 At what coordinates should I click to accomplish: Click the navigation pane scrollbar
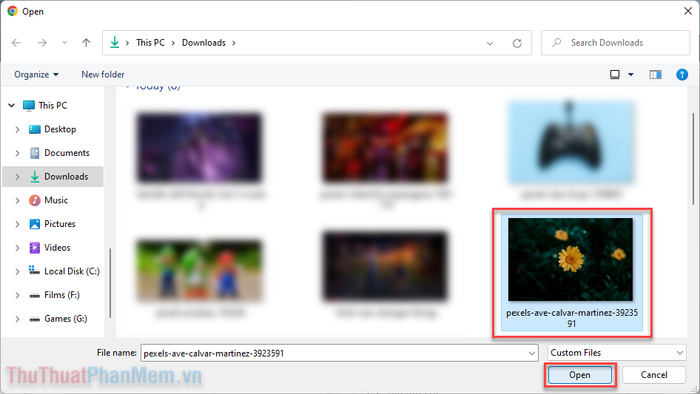pyautogui.click(x=110, y=284)
